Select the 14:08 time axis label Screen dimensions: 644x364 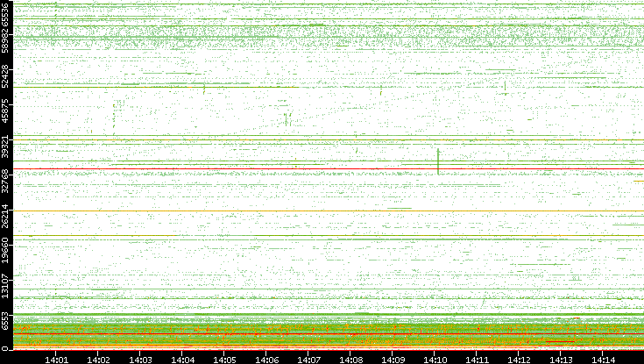coord(350,360)
